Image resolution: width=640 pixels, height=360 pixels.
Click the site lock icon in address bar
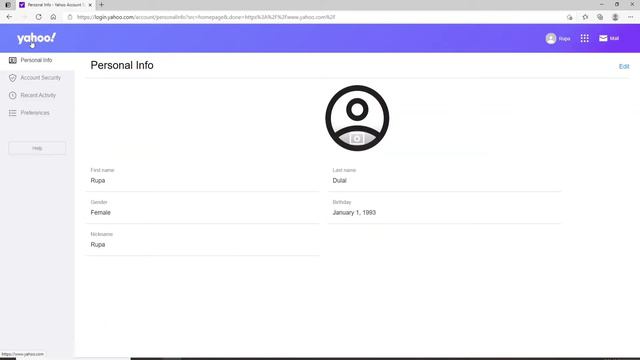70,17
